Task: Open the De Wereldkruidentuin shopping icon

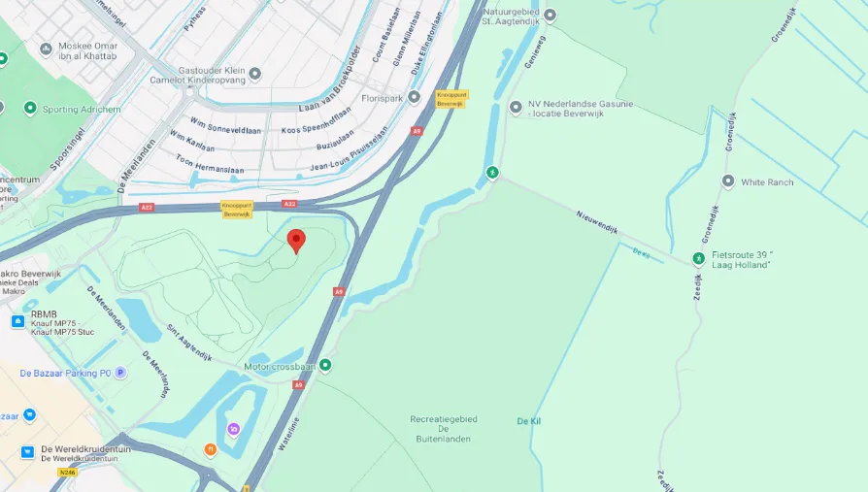Action: coord(27,452)
